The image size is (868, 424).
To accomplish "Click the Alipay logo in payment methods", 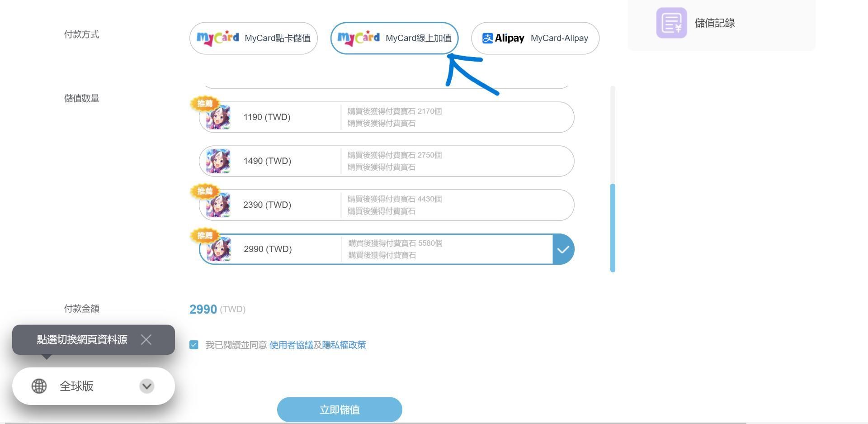I will (503, 38).
